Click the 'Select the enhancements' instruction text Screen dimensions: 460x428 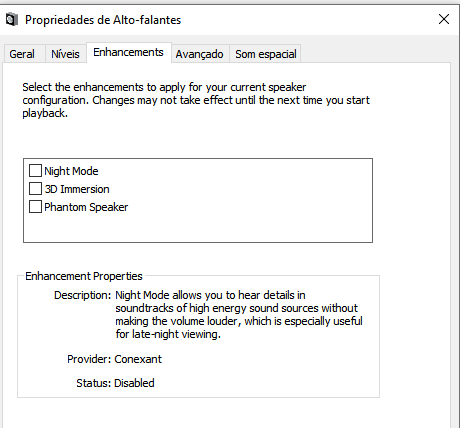[x=196, y=100]
